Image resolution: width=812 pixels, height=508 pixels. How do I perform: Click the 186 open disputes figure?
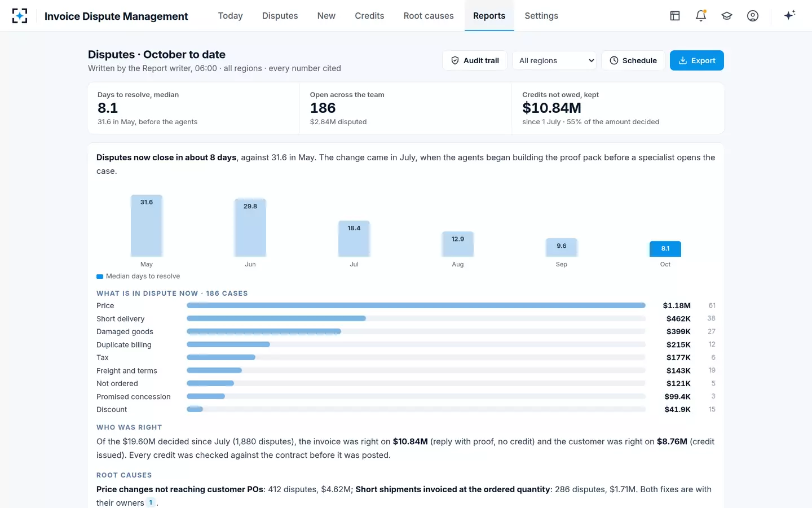[323, 108]
